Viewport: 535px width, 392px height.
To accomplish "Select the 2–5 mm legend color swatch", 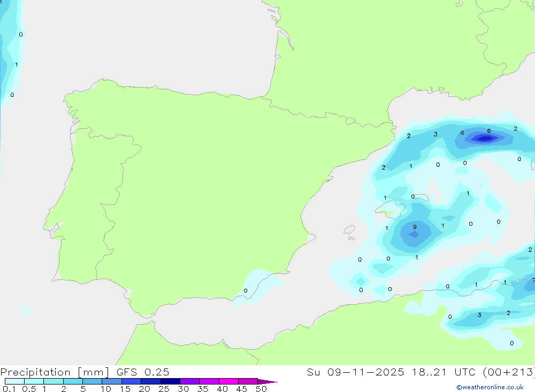I will (73, 381).
